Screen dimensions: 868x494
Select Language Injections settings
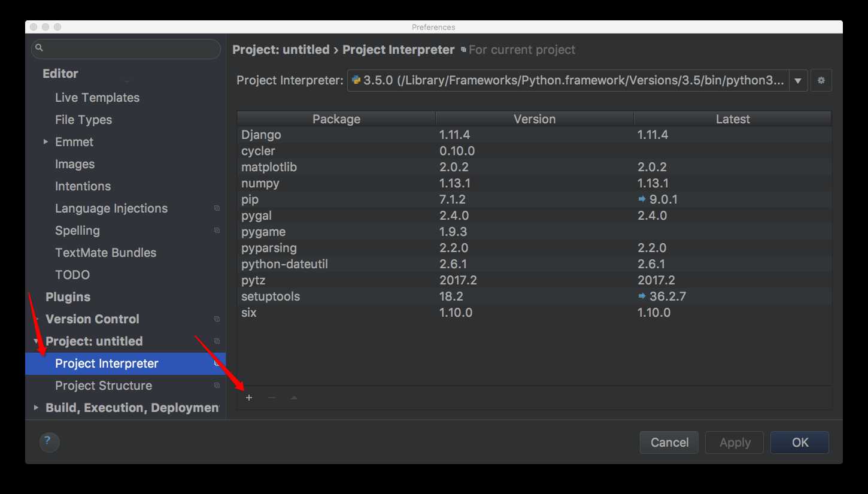tap(111, 208)
